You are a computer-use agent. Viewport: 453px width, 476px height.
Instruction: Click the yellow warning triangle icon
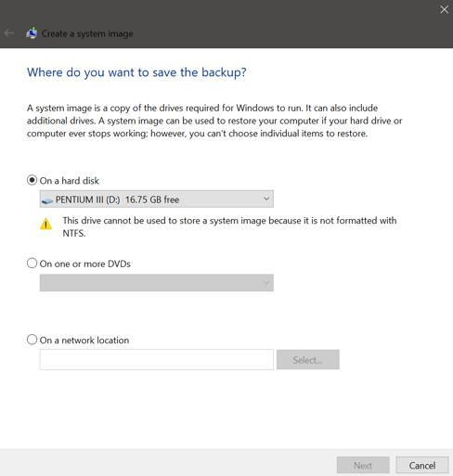point(45,224)
